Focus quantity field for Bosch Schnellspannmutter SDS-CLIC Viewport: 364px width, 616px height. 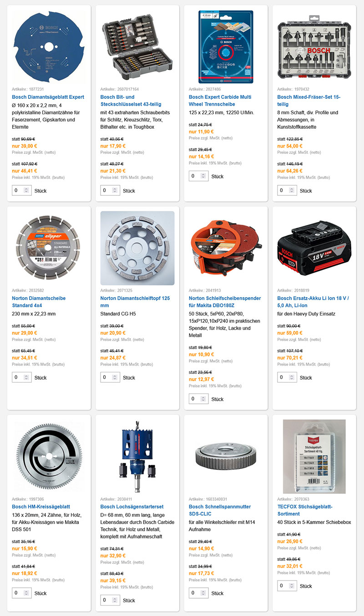(198, 593)
